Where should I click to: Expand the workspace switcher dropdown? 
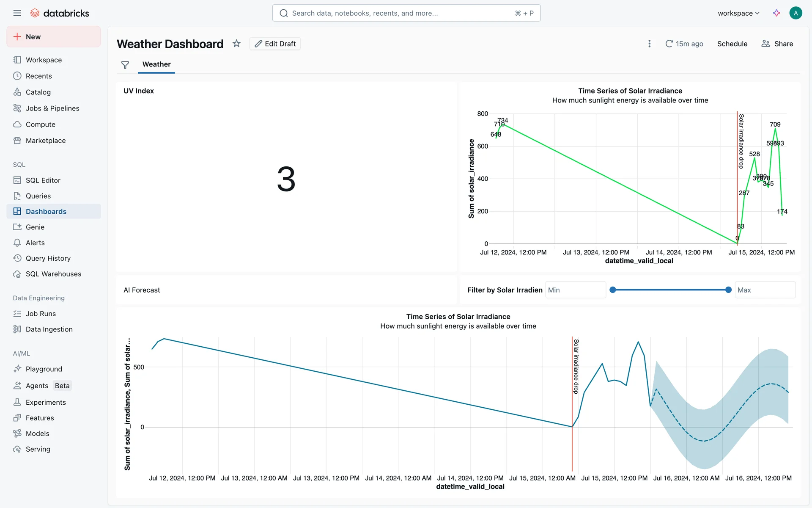738,13
